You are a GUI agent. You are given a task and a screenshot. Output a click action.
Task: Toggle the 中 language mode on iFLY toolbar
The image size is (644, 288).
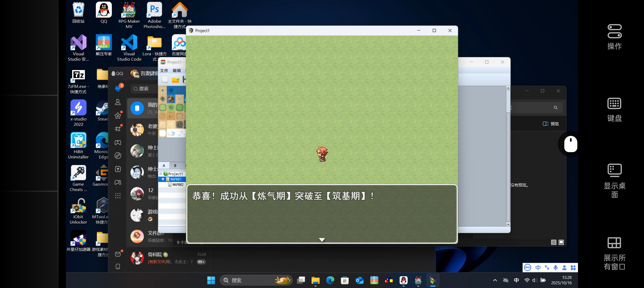click(538, 268)
